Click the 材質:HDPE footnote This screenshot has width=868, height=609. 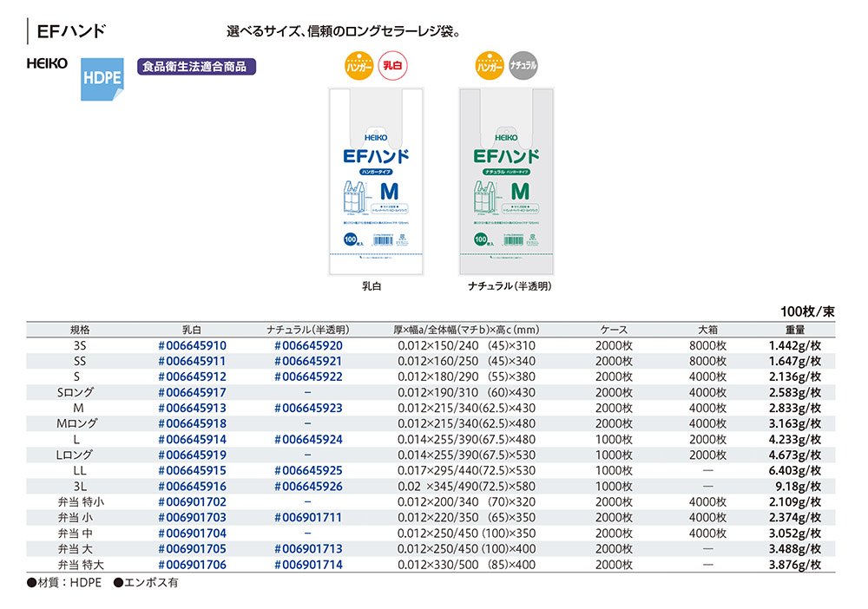(64, 582)
